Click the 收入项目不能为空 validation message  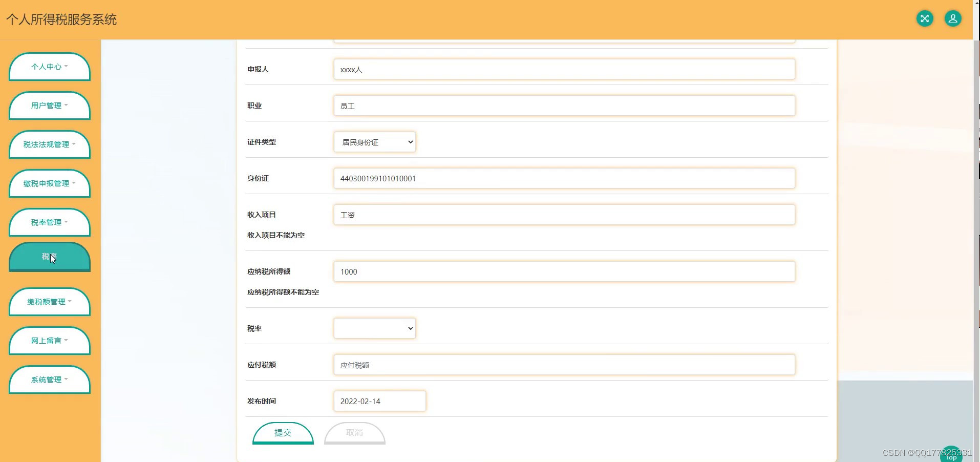276,235
